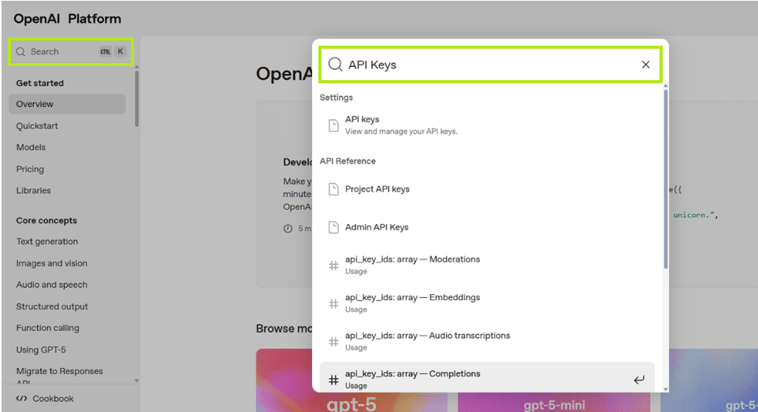Viewport: 758px width, 412px height.
Task: Click the search results scrollbar down arrow
Action: (x=666, y=389)
